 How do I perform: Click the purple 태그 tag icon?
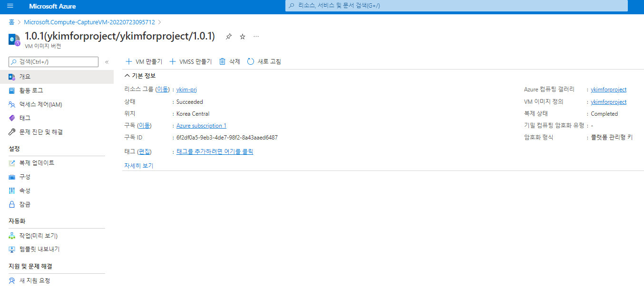coord(12,118)
